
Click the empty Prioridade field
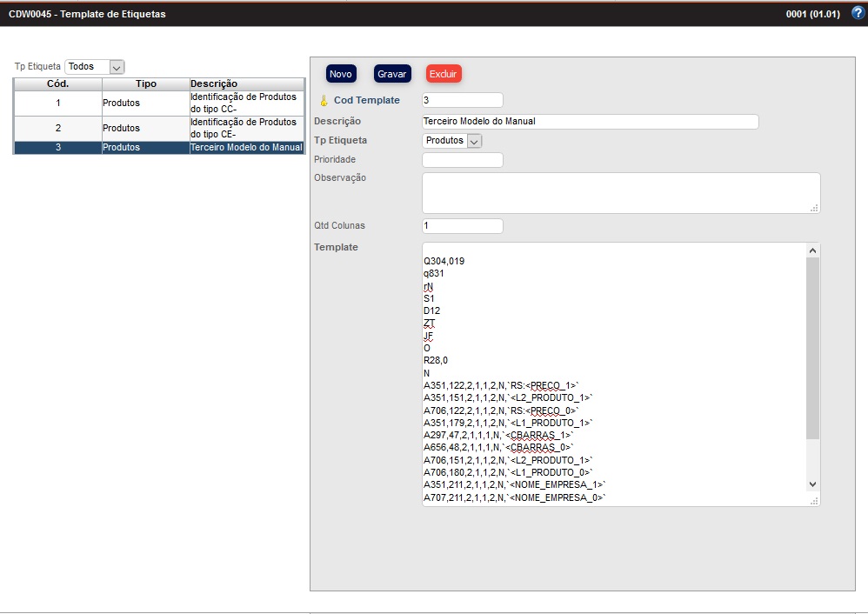click(462, 160)
